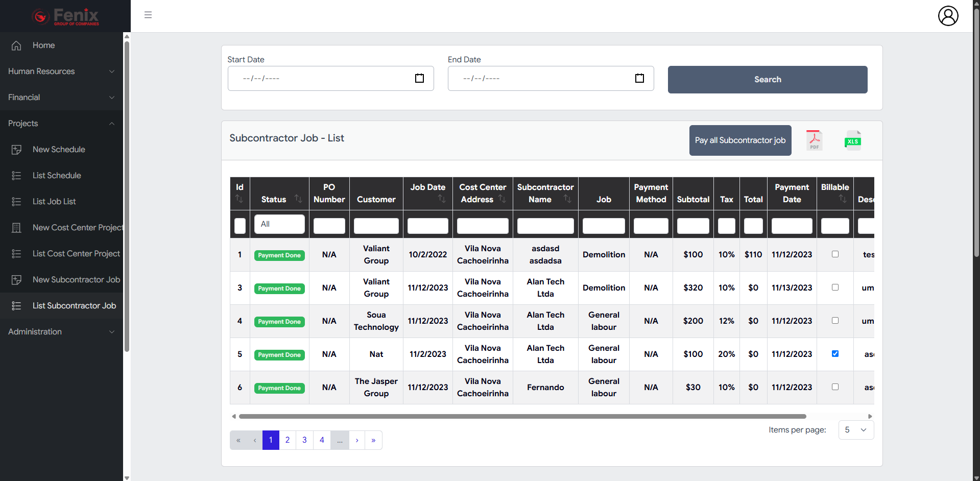Export list as PDF
This screenshot has height=481, width=980.
coord(814,140)
